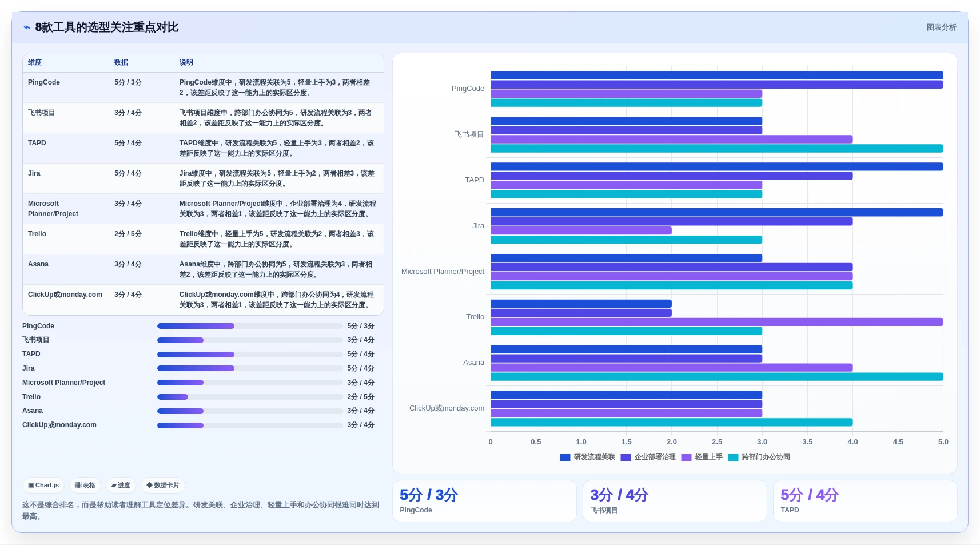Open the TAPD 5分 / 4分 data card
This screenshot has width=980, height=545.
[x=865, y=501]
